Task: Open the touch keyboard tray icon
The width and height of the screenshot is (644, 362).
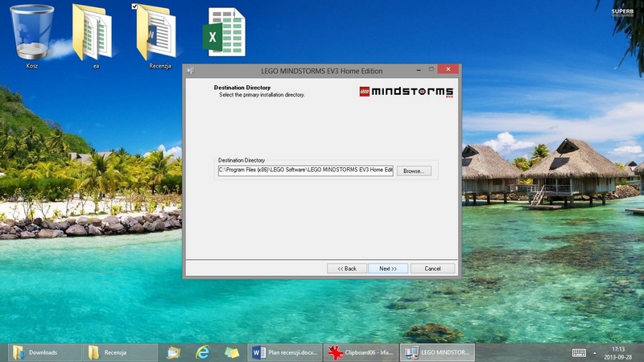Action: tap(579, 352)
